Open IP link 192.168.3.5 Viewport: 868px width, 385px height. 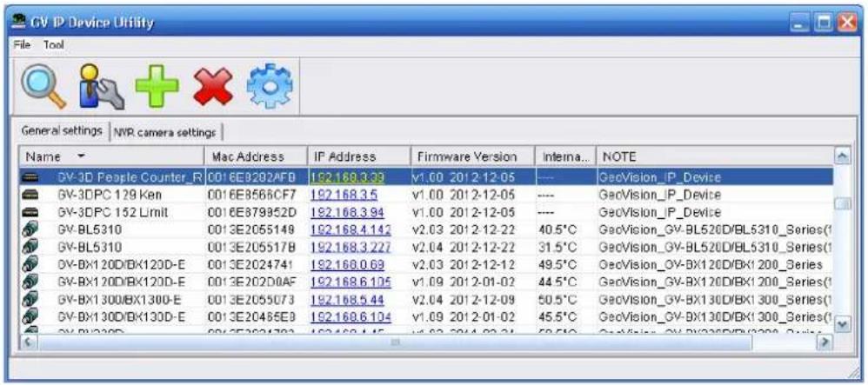tap(344, 195)
